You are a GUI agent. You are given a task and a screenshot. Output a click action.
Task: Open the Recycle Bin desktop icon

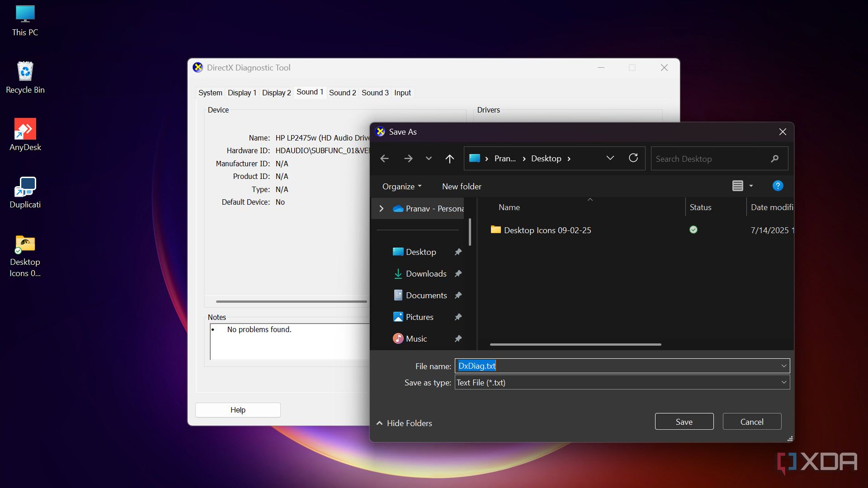[x=25, y=78]
